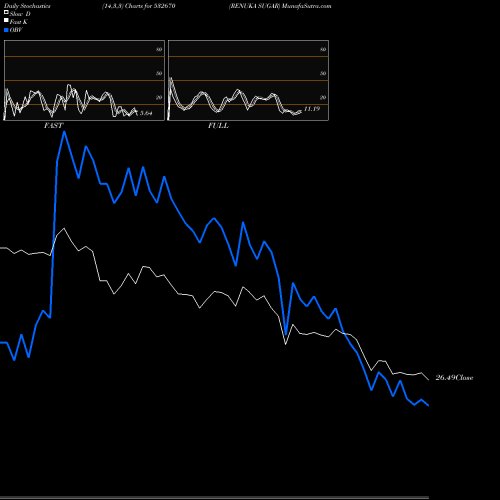This screenshot has width=500, height=500.
Task: Click the blue OBV legend swatch
Action: tap(6, 30)
